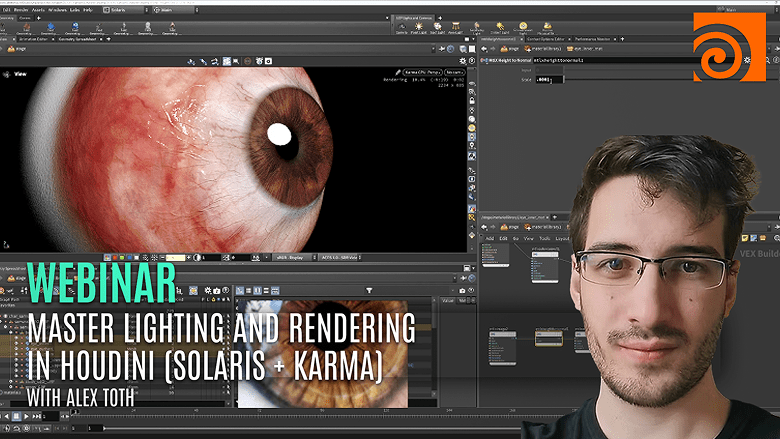Play the timeline forward

pyautogui.click(x=26, y=416)
